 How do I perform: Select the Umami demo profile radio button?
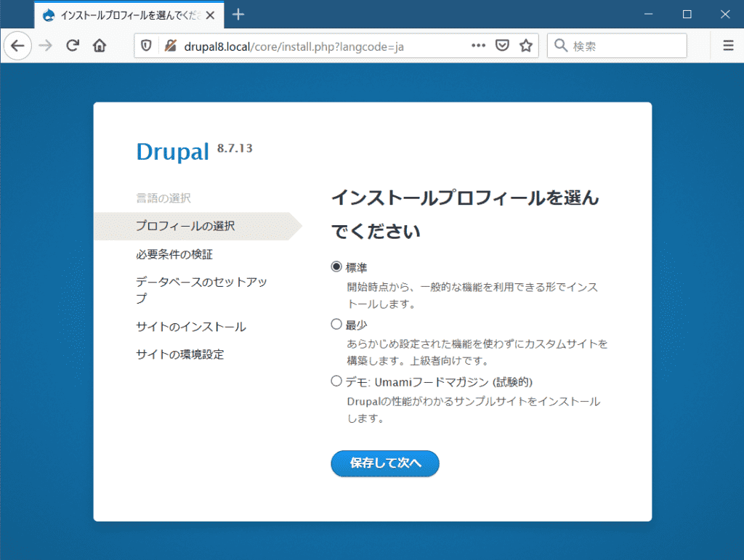point(336,381)
